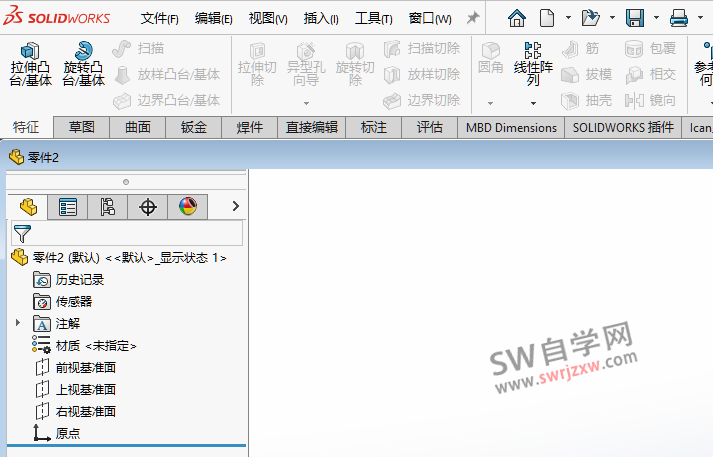Image resolution: width=713 pixels, height=457 pixels.
Task: Switch to the ConfigurationManager tab icon
Action: point(108,207)
